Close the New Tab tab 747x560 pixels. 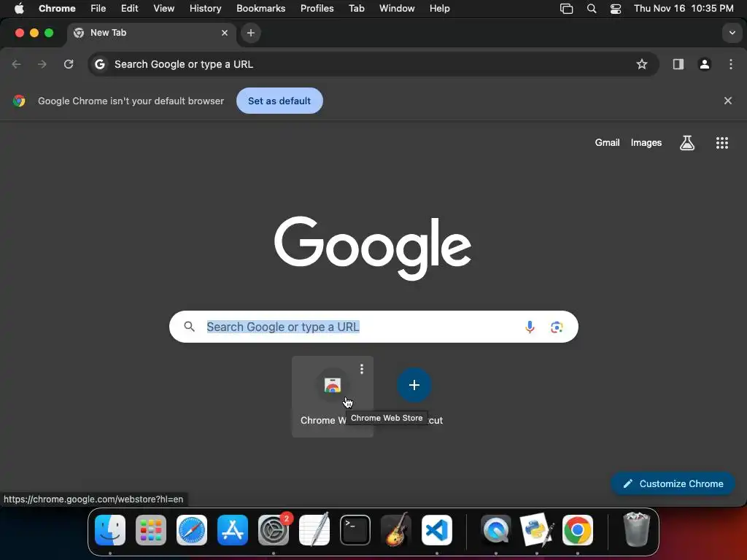pyautogui.click(x=225, y=33)
